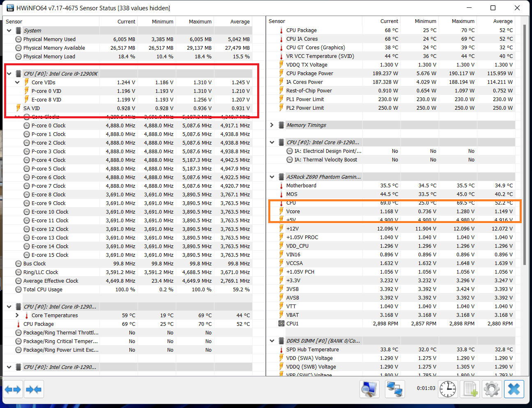532x408 pixels.
Task: Click the left Sensor column header
Action: coord(51,21)
